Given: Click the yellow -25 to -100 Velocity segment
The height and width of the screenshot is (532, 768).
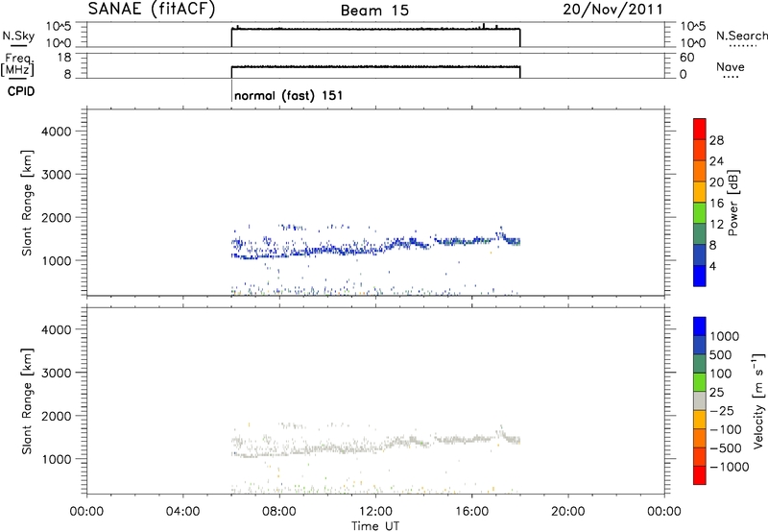Looking at the screenshot, I should point(700,420).
